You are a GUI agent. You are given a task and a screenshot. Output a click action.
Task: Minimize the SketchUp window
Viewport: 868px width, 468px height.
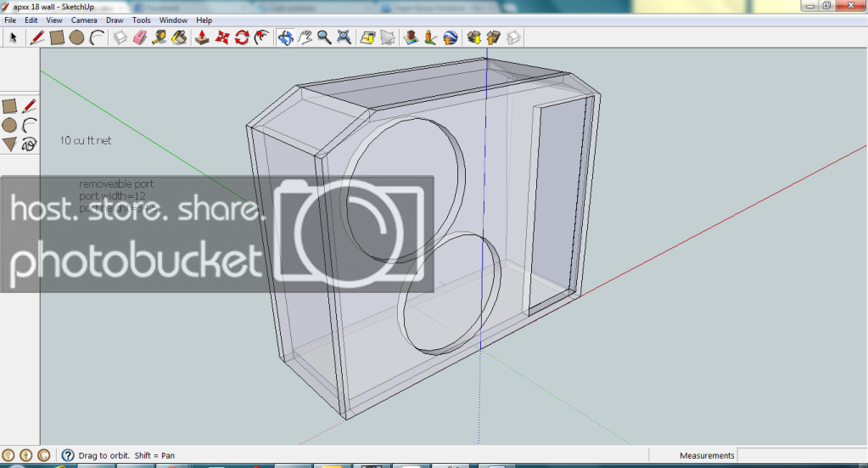tap(809, 6)
